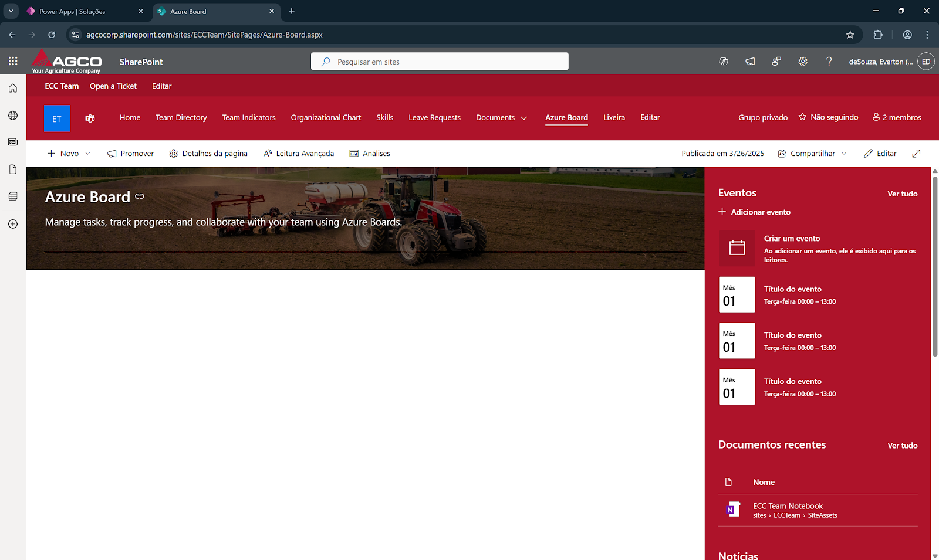Click the AGCO company logo

point(66,62)
